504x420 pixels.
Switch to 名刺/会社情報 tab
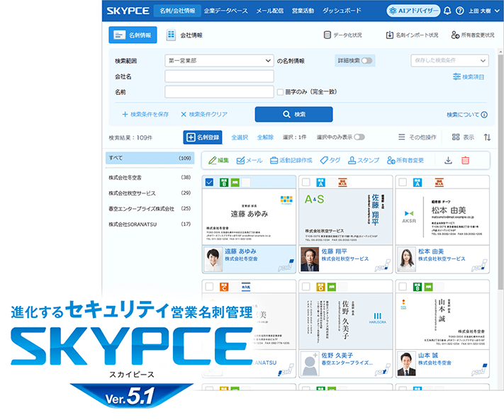click(x=177, y=11)
